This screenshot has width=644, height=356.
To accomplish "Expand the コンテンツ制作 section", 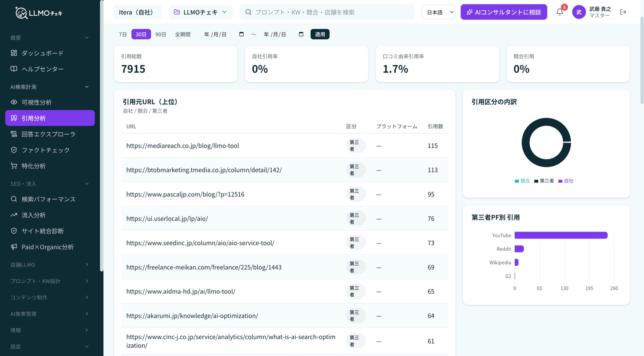I will pyautogui.click(x=87, y=297).
